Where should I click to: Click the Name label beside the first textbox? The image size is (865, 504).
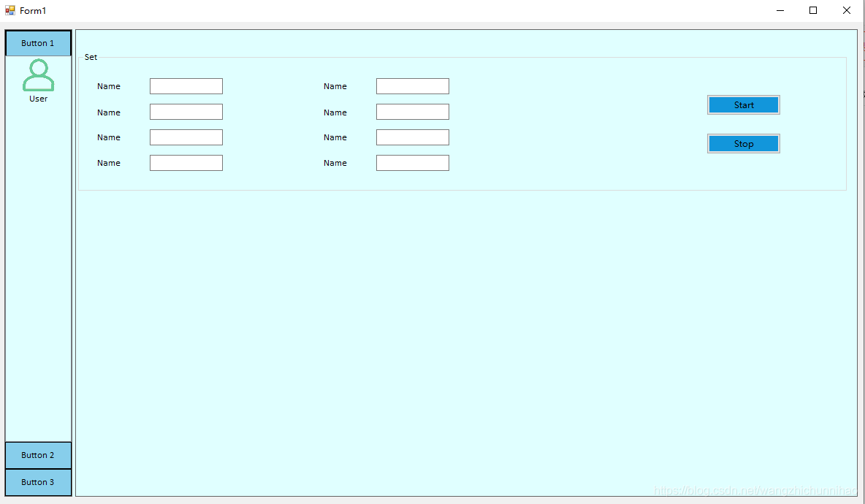[x=109, y=85]
